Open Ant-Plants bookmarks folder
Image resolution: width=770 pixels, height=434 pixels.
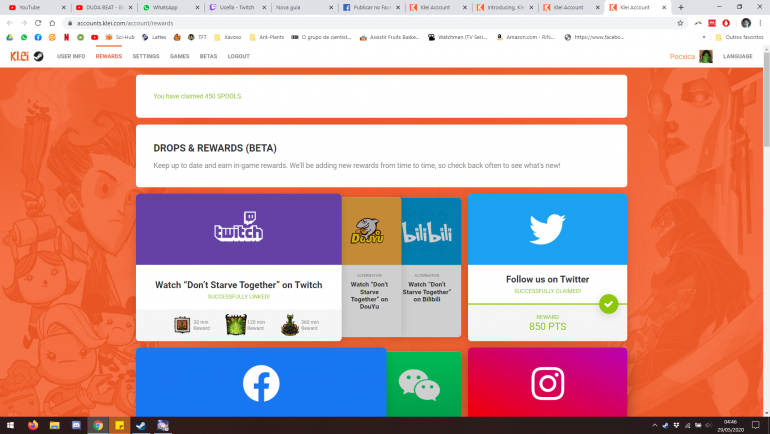tap(267, 37)
